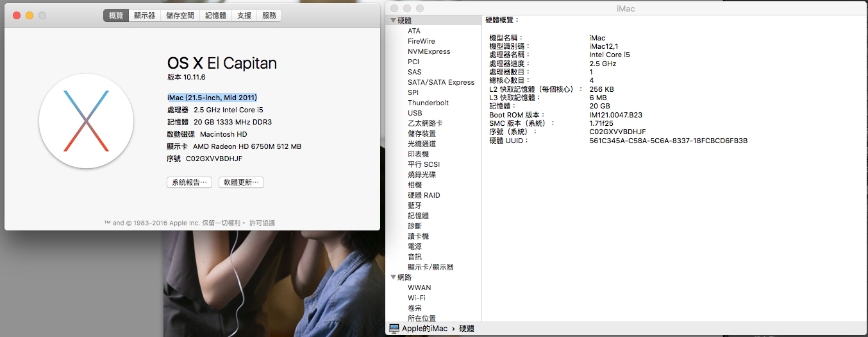Click the serial number C02GXVVBDHJF in overview
This screenshot has height=337, width=868.
tap(214, 159)
